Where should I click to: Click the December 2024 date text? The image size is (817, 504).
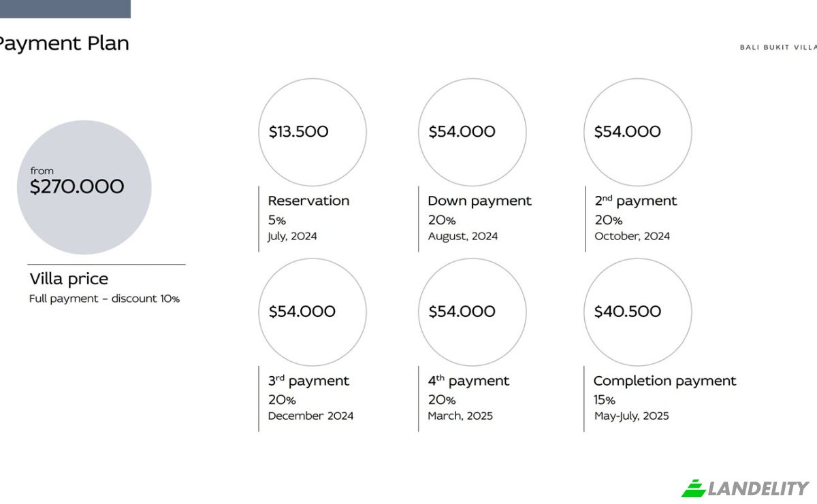[x=310, y=416]
